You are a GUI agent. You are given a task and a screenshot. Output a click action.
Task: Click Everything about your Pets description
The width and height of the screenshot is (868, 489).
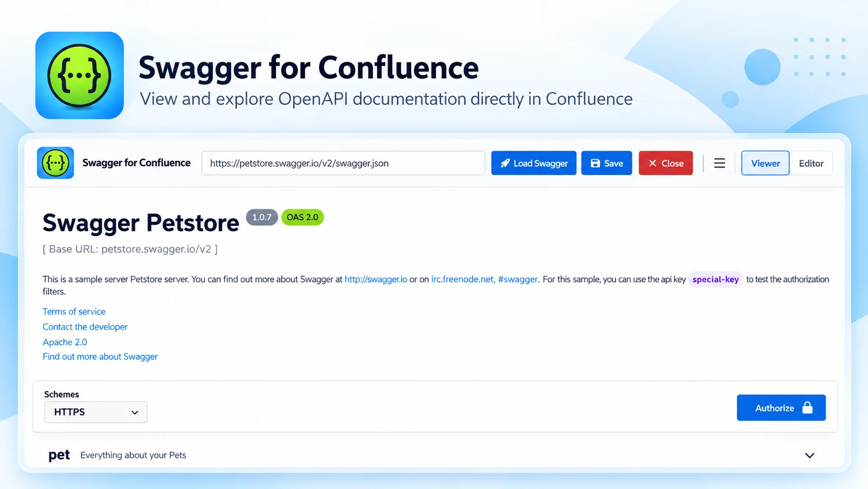133,455
